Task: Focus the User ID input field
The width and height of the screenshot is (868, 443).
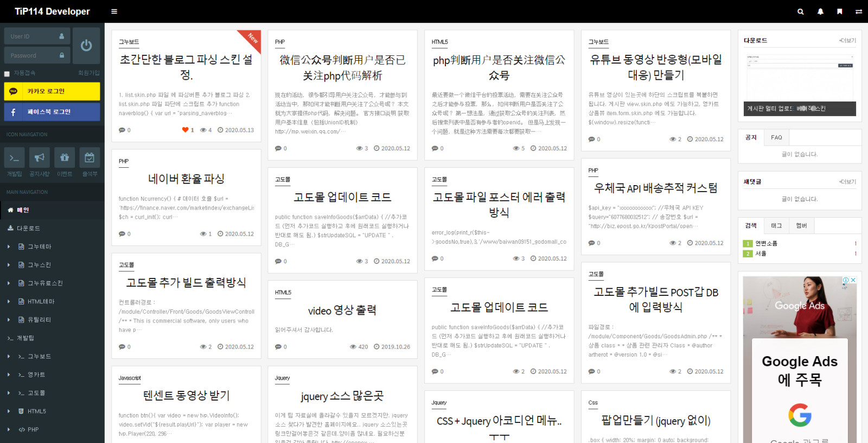Action: click(x=33, y=36)
